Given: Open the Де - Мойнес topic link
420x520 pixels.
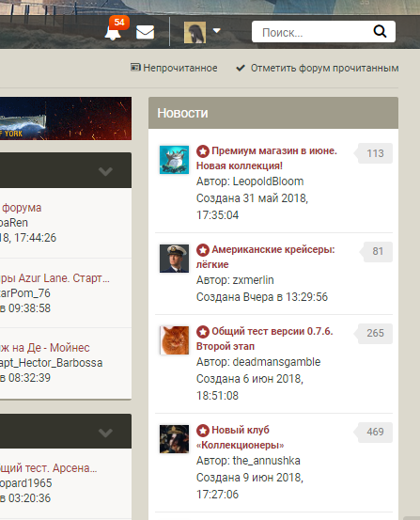Looking at the screenshot, I should click(x=45, y=348).
